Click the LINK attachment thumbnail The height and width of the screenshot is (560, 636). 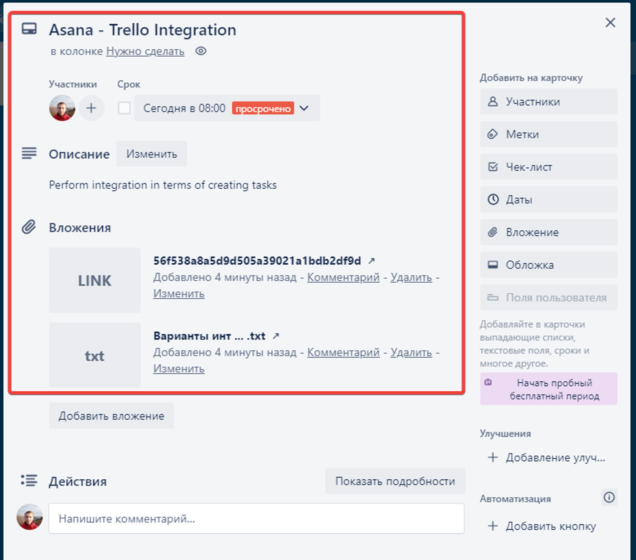(x=95, y=281)
